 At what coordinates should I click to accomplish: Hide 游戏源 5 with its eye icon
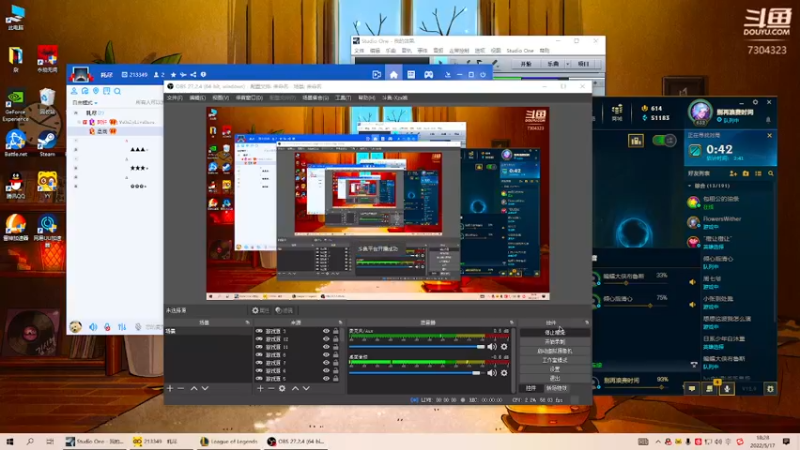click(x=326, y=379)
